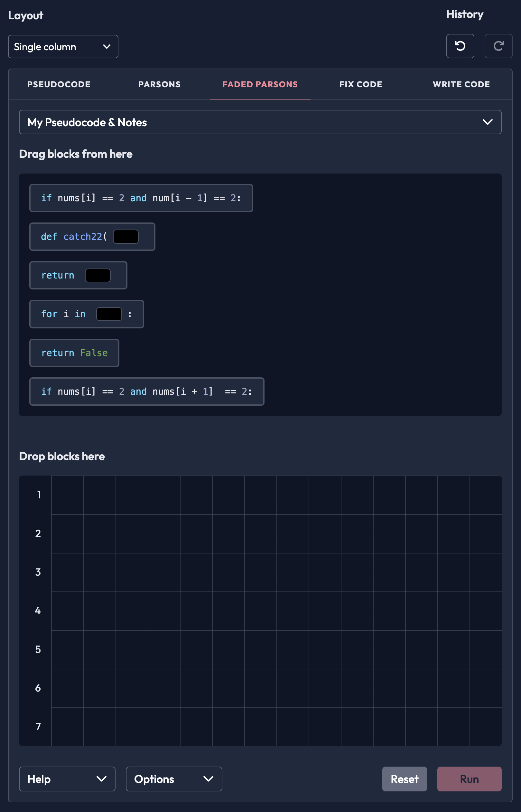Switch to the Pseudocode tab
This screenshot has width=521, height=812.
[x=59, y=84]
